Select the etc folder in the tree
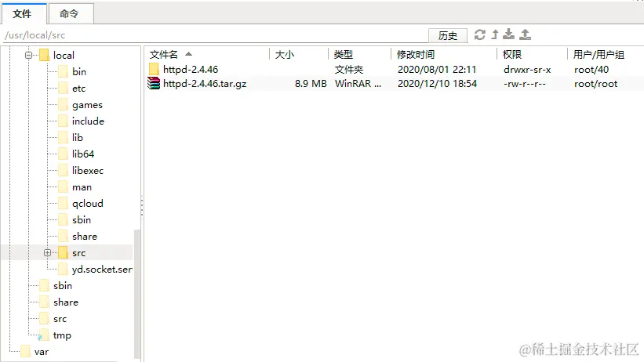 coord(79,89)
